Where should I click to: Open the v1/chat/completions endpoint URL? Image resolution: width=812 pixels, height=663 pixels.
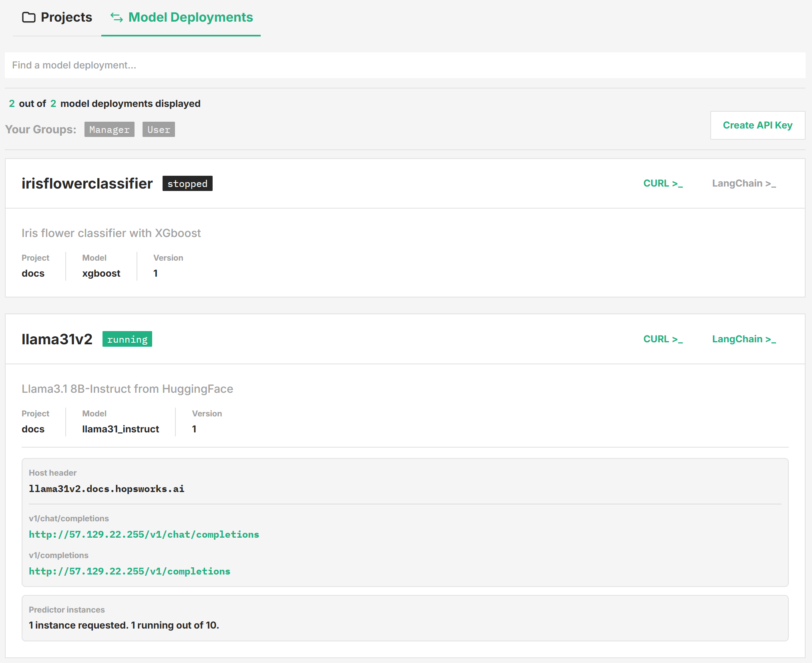[x=144, y=534]
